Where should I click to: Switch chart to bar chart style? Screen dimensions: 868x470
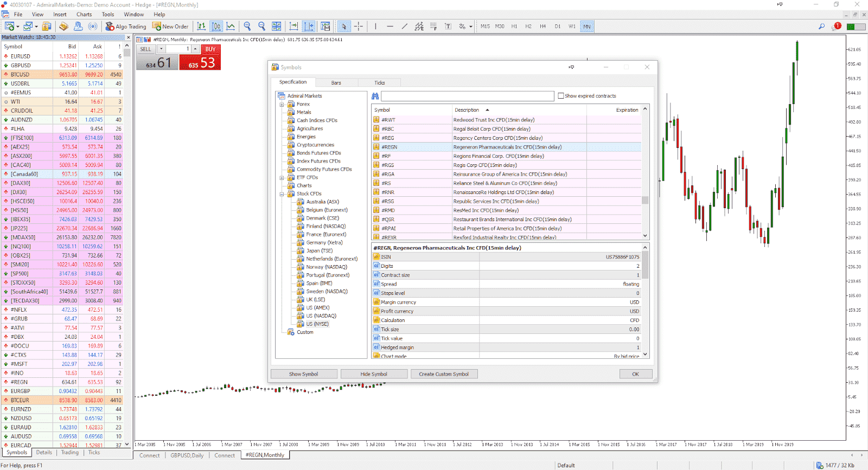201,26
